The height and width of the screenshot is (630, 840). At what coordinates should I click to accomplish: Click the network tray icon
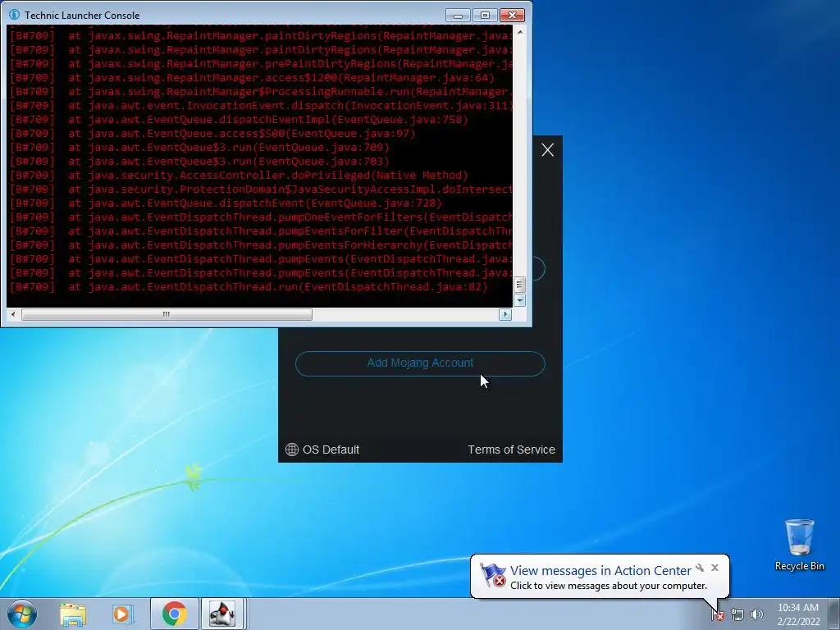coord(737,614)
